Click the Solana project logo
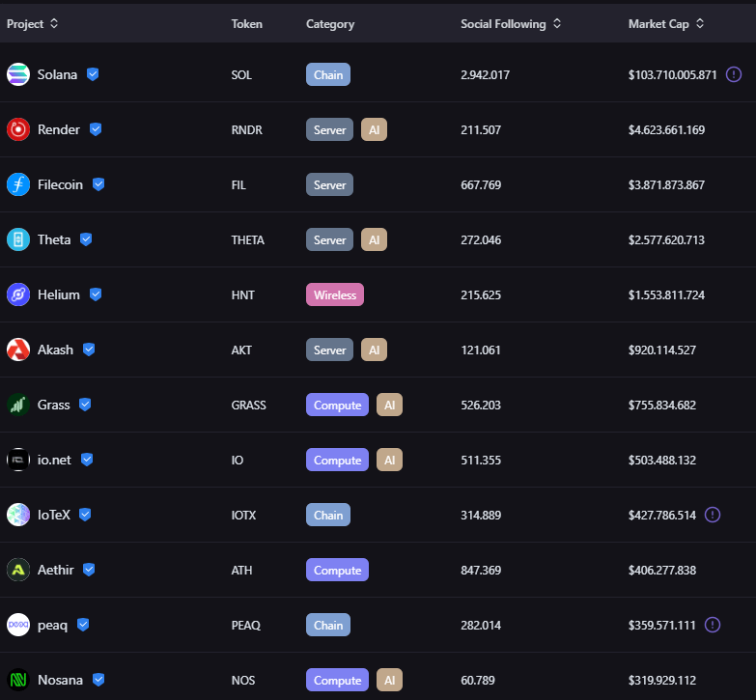 18,74
